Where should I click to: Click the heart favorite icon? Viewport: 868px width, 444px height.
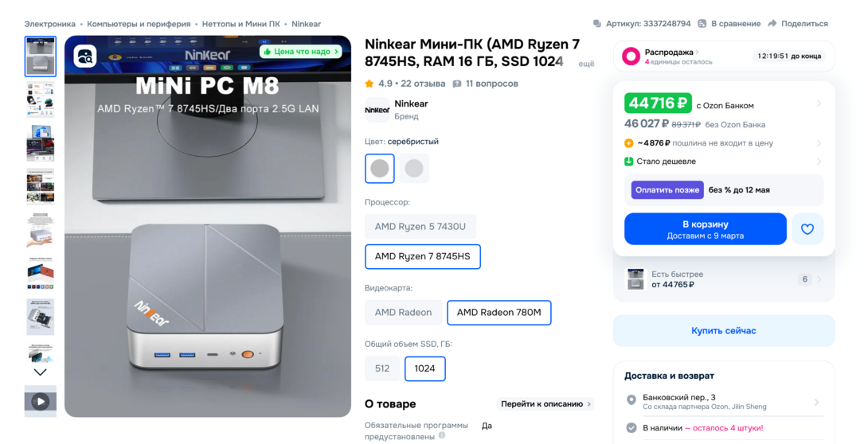(807, 229)
